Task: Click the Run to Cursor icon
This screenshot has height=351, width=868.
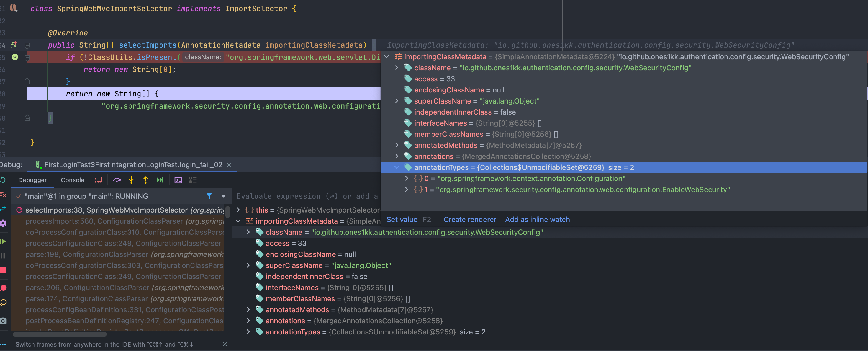Action: tap(160, 180)
